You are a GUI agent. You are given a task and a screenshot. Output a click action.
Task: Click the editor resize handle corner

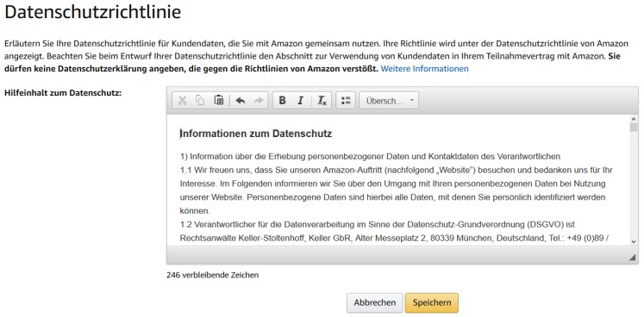(x=632, y=258)
